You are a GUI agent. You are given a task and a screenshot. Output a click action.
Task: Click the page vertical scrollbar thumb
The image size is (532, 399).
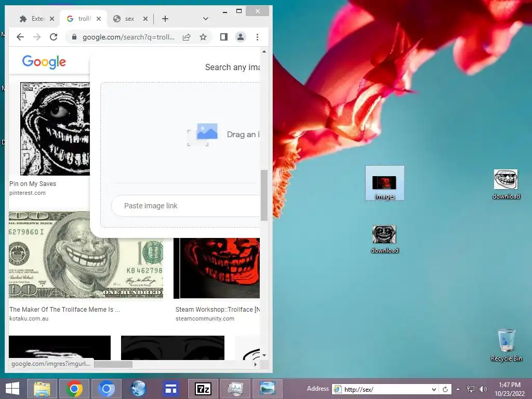click(x=264, y=195)
